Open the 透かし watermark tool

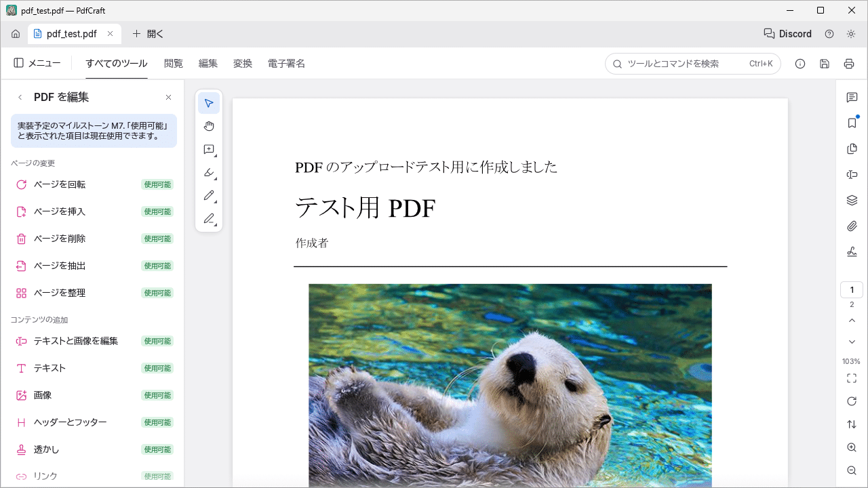point(92,449)
